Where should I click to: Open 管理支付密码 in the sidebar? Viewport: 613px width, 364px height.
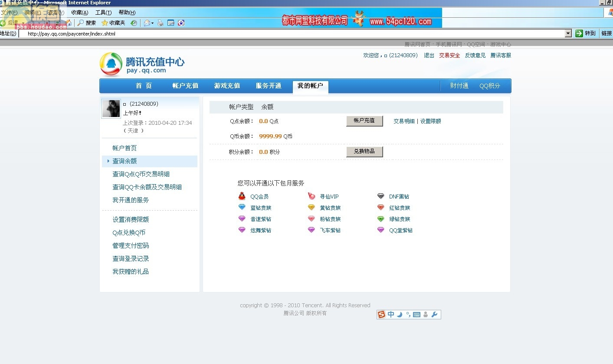coord(131,246)
